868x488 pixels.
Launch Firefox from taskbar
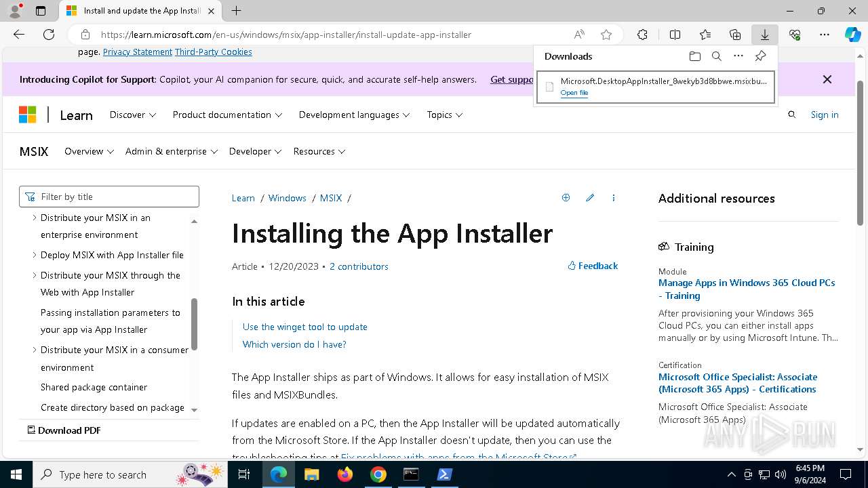point(345,474)
